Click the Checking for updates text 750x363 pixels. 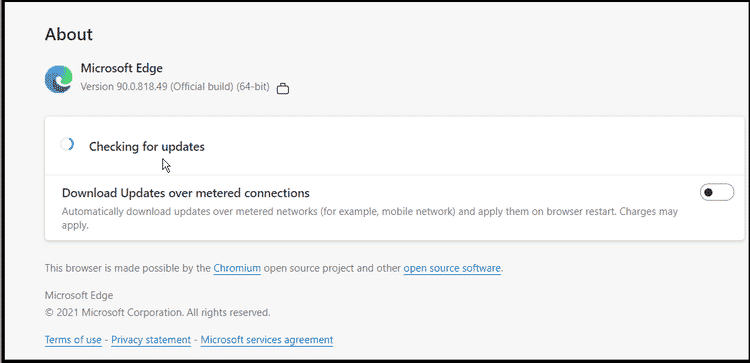(x=147, y=146)
